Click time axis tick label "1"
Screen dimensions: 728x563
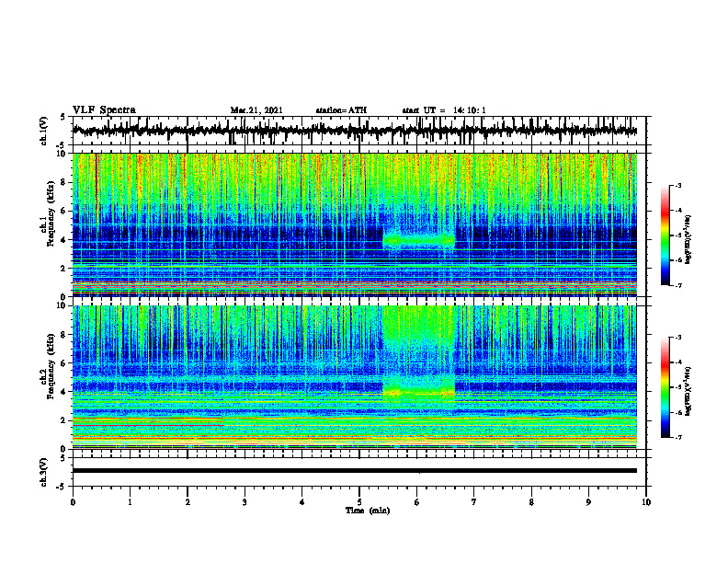[x=130, y=502]
